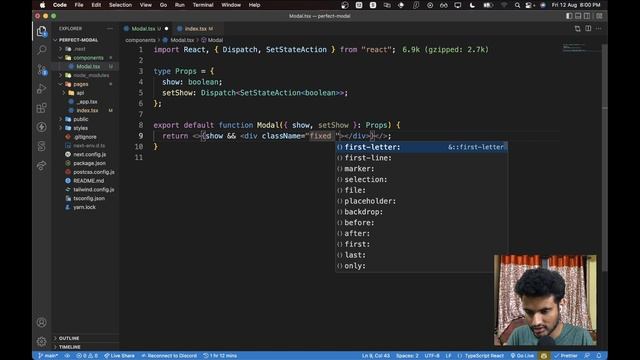Open the Thunder Client lightning icon

(42, 127)
